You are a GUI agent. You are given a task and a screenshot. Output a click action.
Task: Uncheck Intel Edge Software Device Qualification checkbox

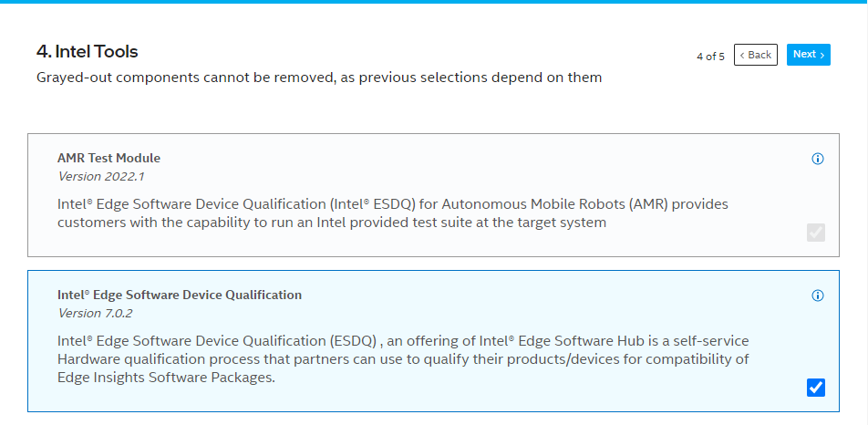tap(816, 388)
